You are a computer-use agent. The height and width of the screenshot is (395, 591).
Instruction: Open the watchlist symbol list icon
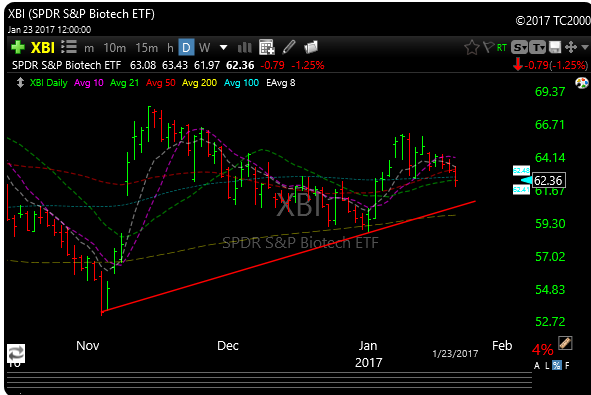(69, 47)
